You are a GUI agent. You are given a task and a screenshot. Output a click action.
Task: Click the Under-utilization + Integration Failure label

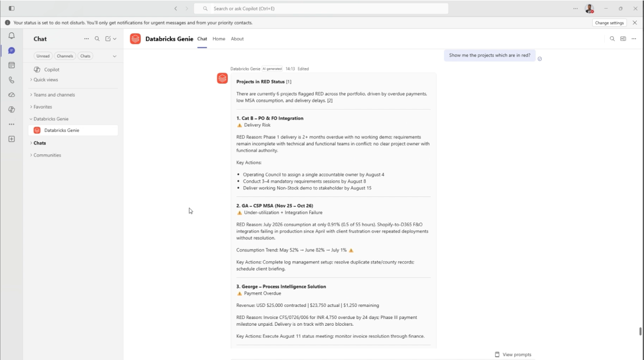point(279,212)
